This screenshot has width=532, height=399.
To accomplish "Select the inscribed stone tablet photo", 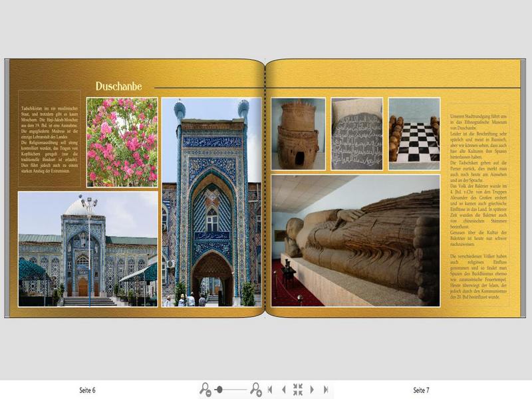I will (357, 134).
